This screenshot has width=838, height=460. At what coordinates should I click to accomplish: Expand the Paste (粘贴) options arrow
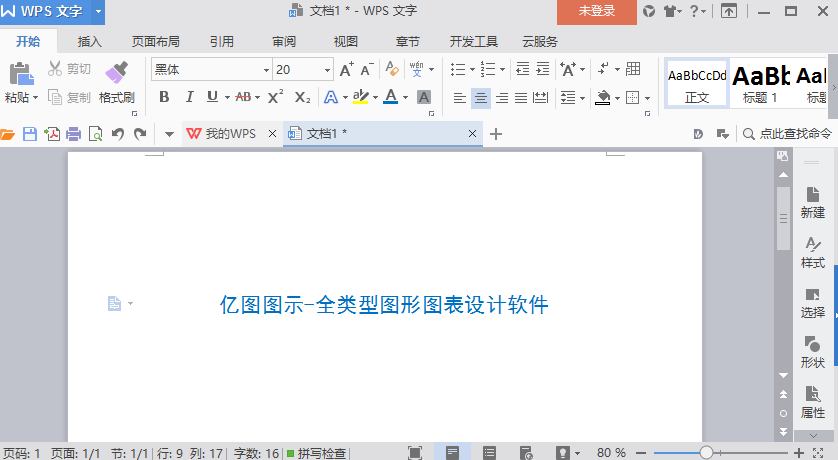36,98
